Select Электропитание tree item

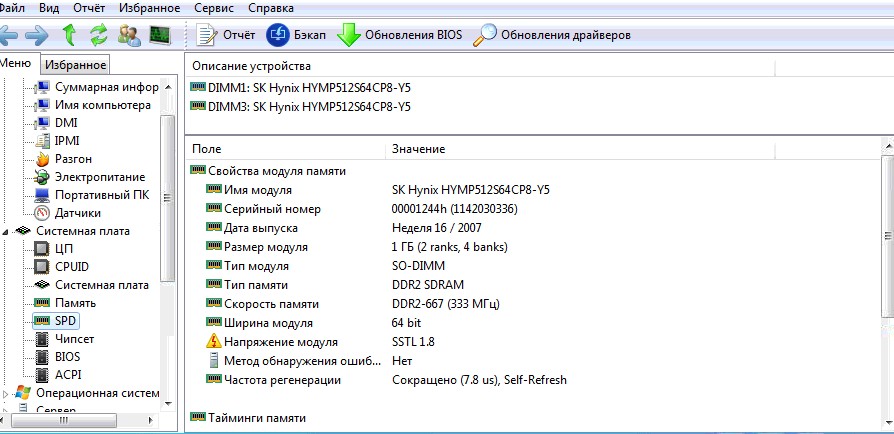click(x=90, y=177)
